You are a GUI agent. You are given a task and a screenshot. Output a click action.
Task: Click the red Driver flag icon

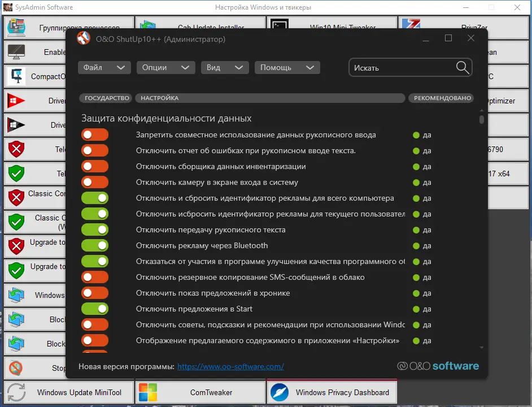pos(15,101)
